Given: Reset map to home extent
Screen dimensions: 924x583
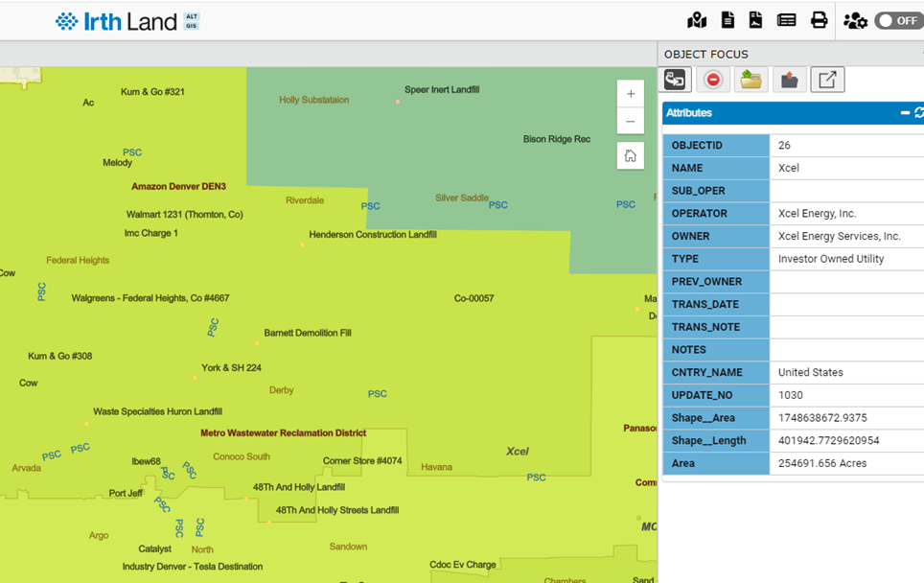Looking at the screenshot, I should [631, 156].
